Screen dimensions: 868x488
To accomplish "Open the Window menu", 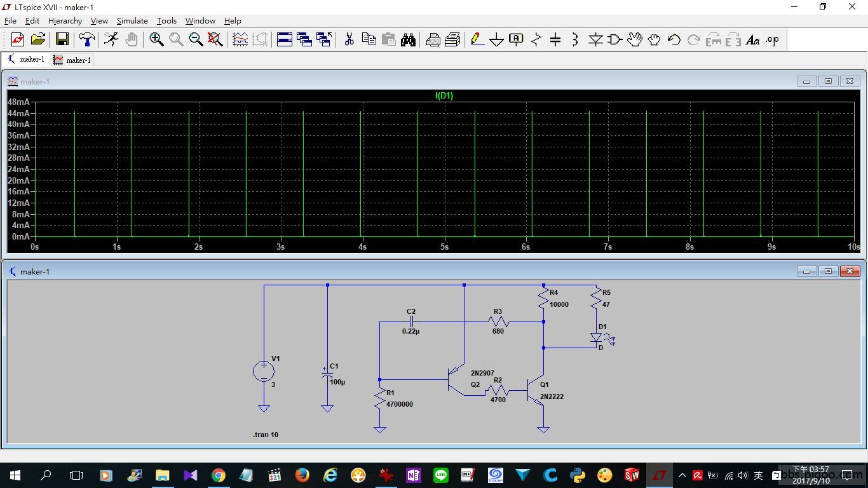I will (200, 21).
